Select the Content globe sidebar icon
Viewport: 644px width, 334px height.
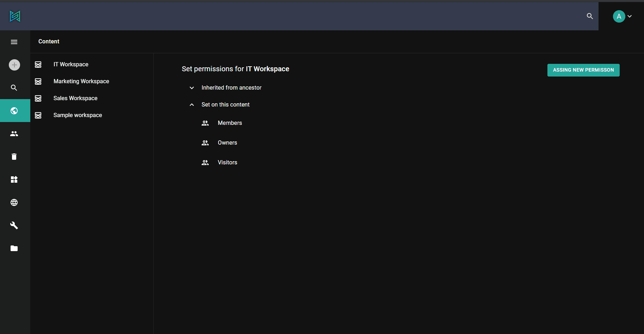[x=15, y=111]
